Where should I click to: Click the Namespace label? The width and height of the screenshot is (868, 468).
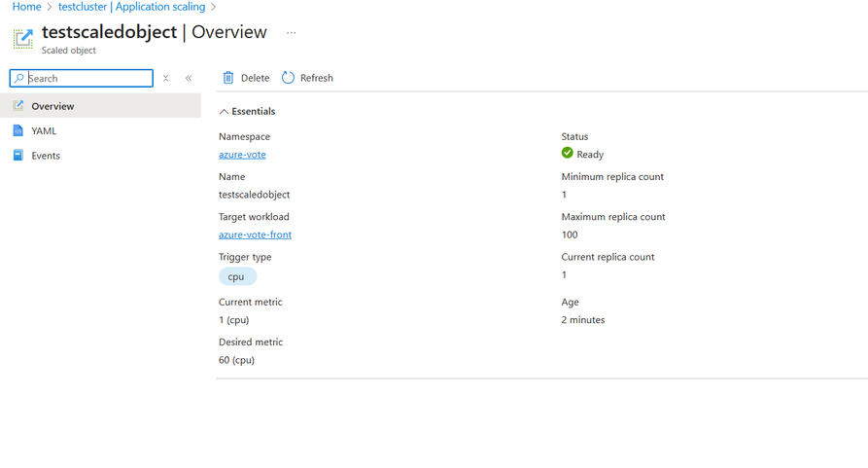point(244,136)
